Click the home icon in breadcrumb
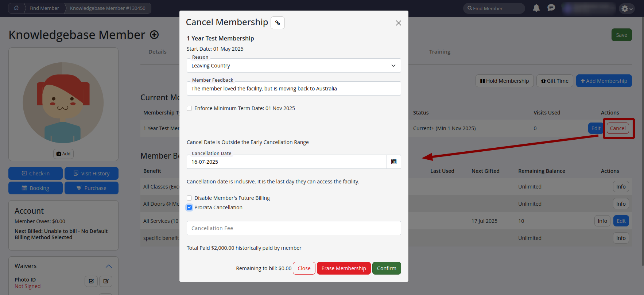Image resolution: width=644 pixels, height=295 pixels. pos(16,8)
